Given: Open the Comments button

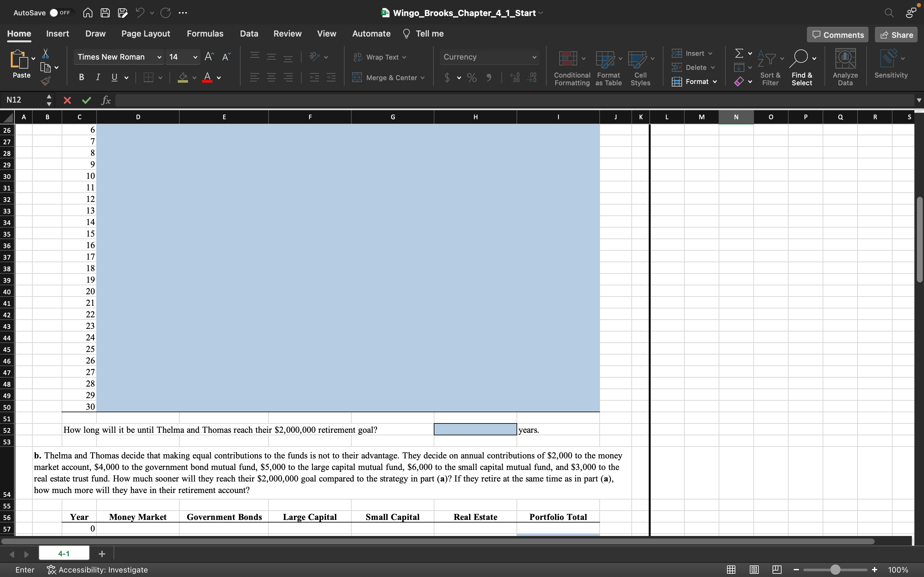Looking at the screenshot, I should tap(837, 35).
